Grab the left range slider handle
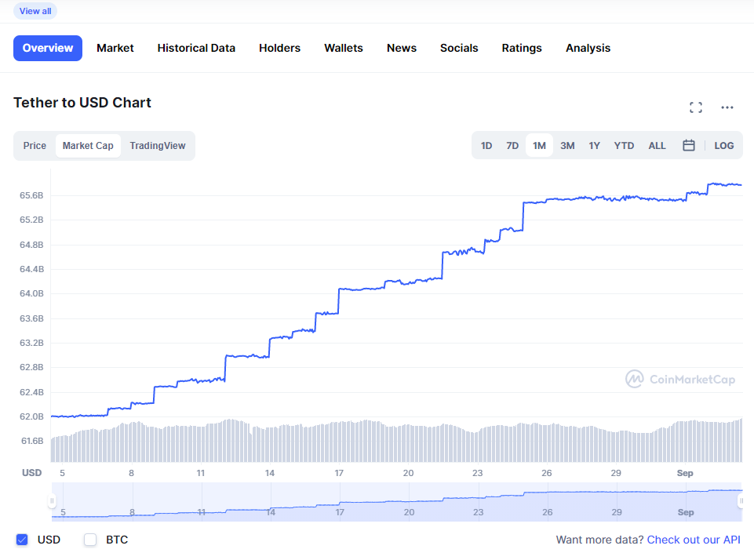The width and height of the screenshot is (754, 560). click(52, 501)
